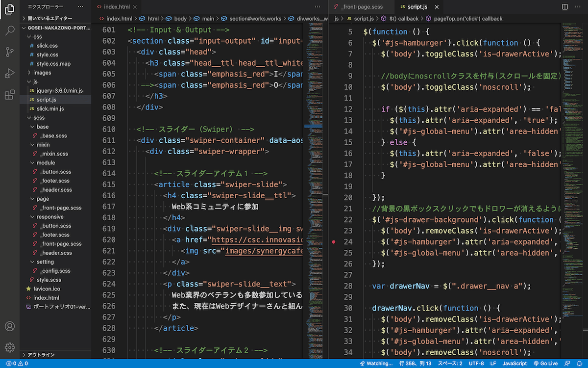The image size is (588, 368).
Task: Collapse the GOSEI-NAKAZONO-PORT... root folder
Action: [x=55, y=28]
